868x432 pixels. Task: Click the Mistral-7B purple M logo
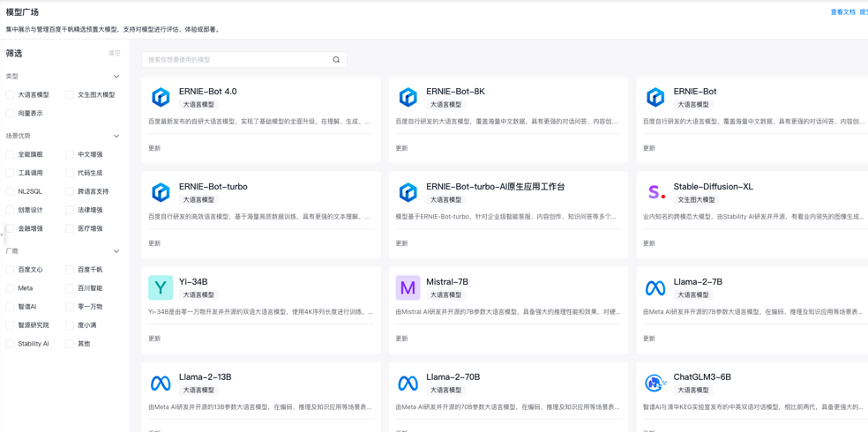408,287
